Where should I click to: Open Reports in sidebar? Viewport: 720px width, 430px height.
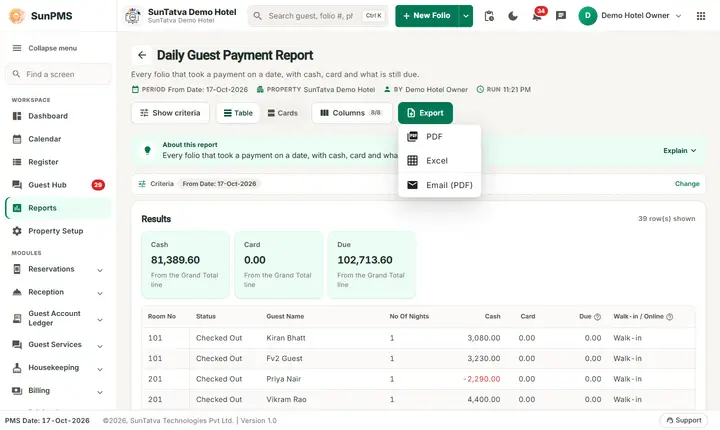58,208
